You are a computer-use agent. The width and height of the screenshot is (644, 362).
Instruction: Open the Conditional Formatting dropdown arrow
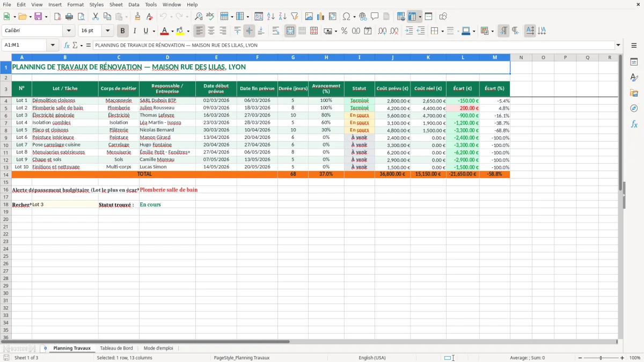click(x=492, y=31)
